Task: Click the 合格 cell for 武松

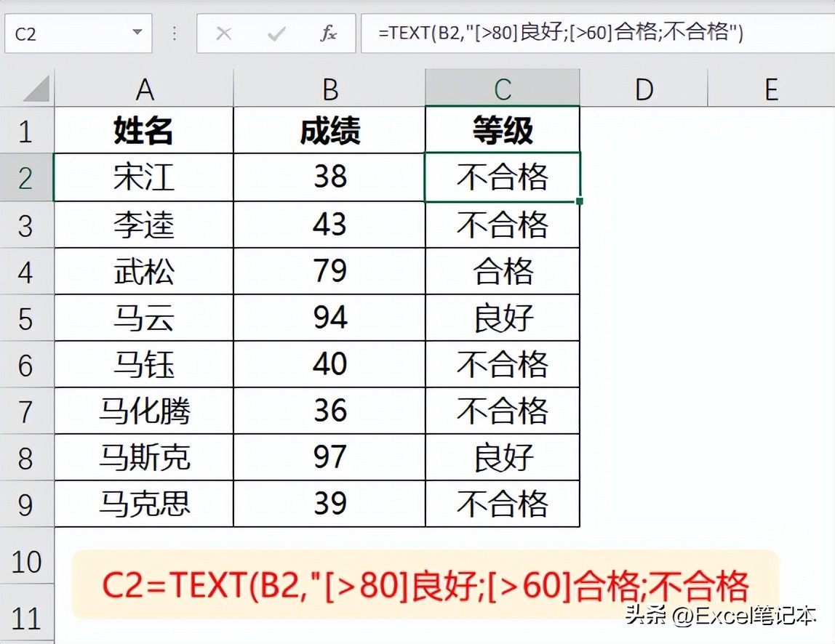Action: tap(502, 271)
